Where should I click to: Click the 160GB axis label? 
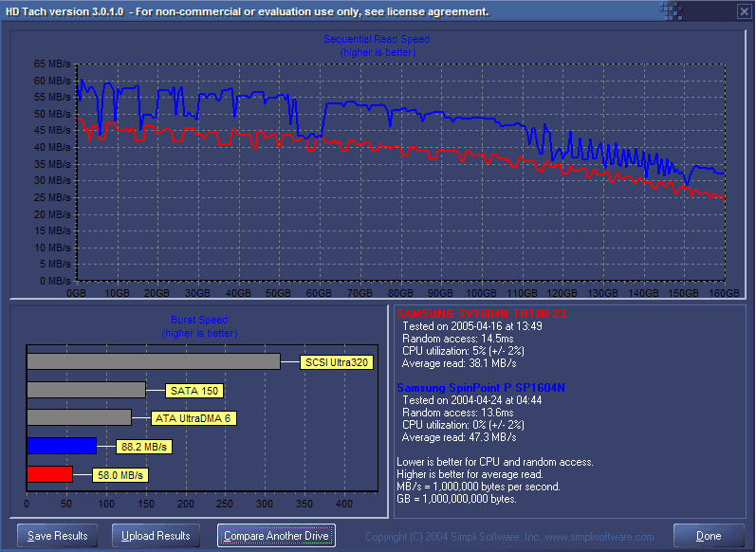pos(724,293)
